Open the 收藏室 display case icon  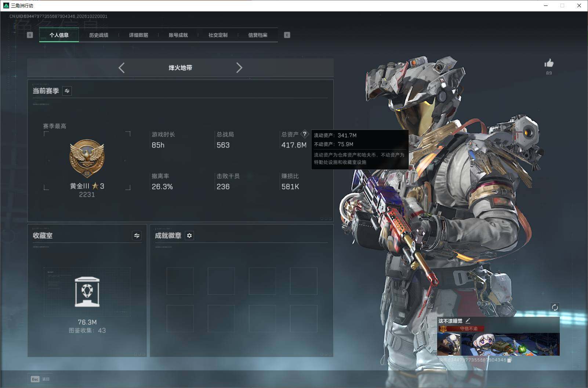point(87,292)
